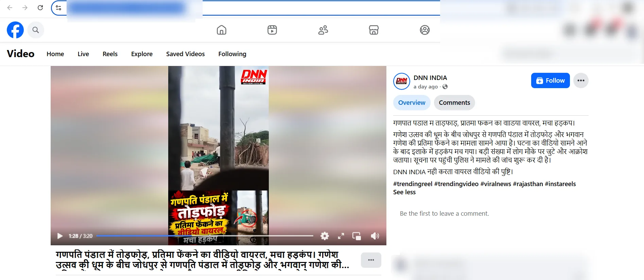Expand video to fullscreen
The width and height of the screenshot is (644, 280).
point(341,236)
